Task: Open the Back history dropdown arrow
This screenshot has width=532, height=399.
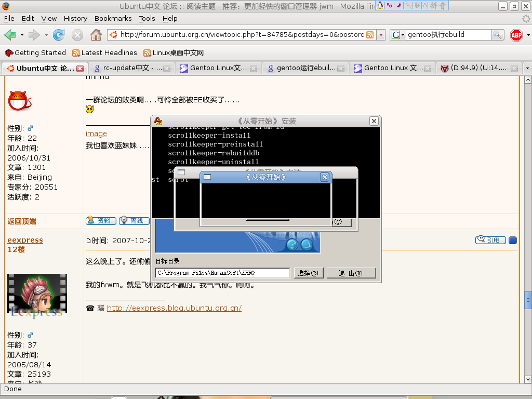Action: coord(22,35)
